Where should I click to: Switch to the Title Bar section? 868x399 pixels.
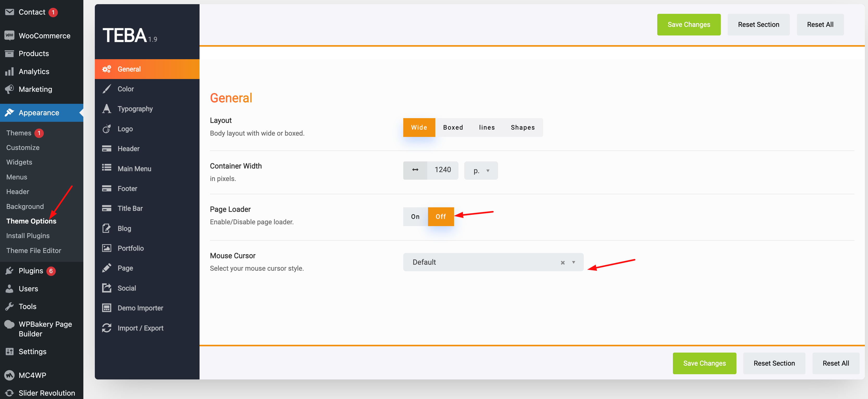point(147,208)
